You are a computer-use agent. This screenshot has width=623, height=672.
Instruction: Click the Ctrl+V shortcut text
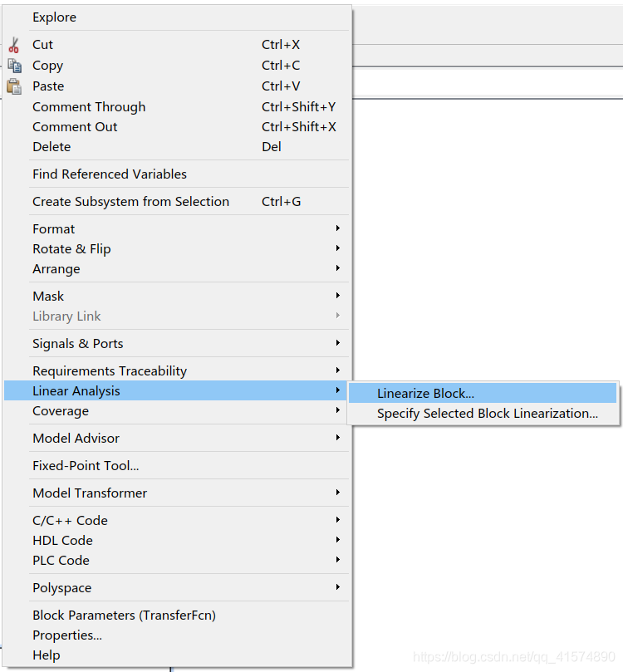pos(281,86)
